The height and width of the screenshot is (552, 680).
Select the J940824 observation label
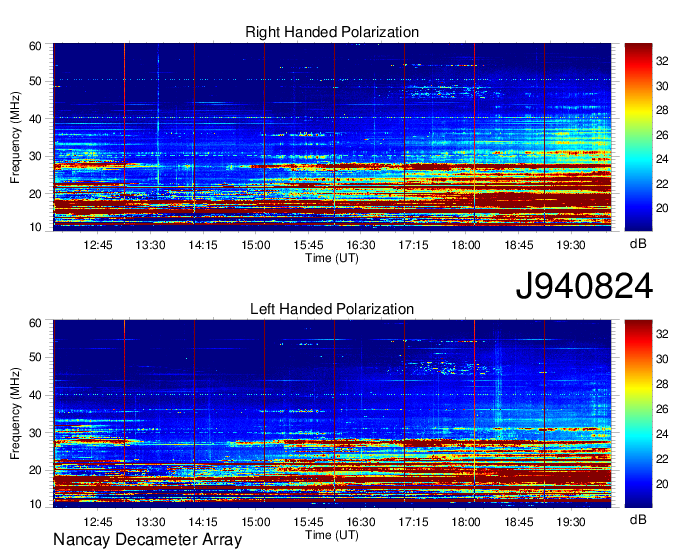click(x=584, y=286)
